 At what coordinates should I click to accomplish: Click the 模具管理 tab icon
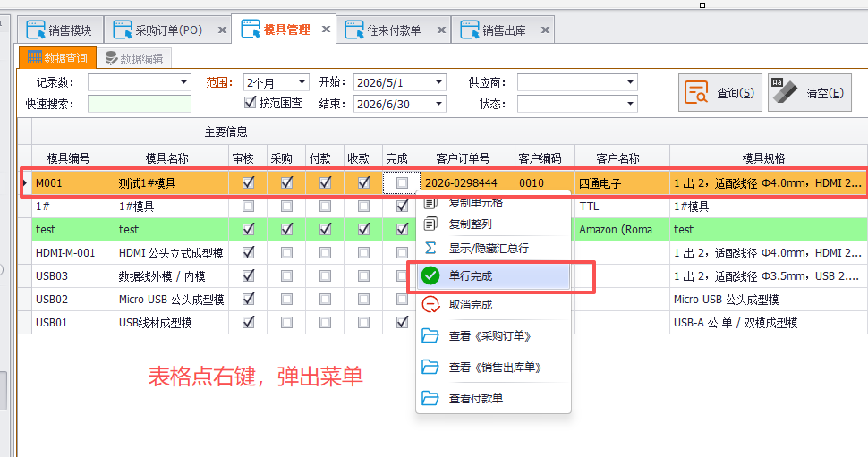coord(251,29)
